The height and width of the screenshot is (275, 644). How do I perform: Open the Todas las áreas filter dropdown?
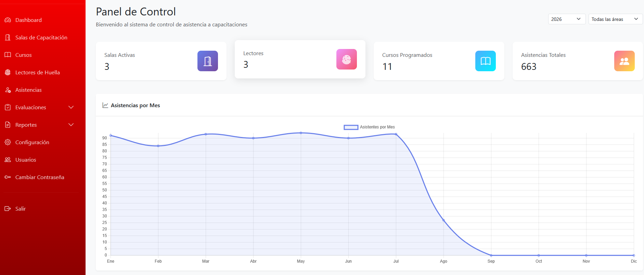pyautogui.click(x=616, y=19)
